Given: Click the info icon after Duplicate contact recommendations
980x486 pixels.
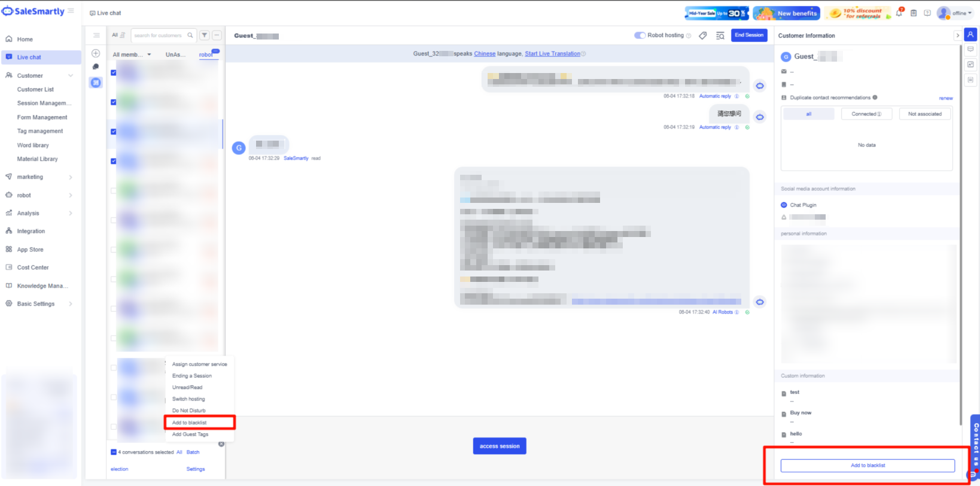Looking at the screenshot, I should tap(875, 97).
